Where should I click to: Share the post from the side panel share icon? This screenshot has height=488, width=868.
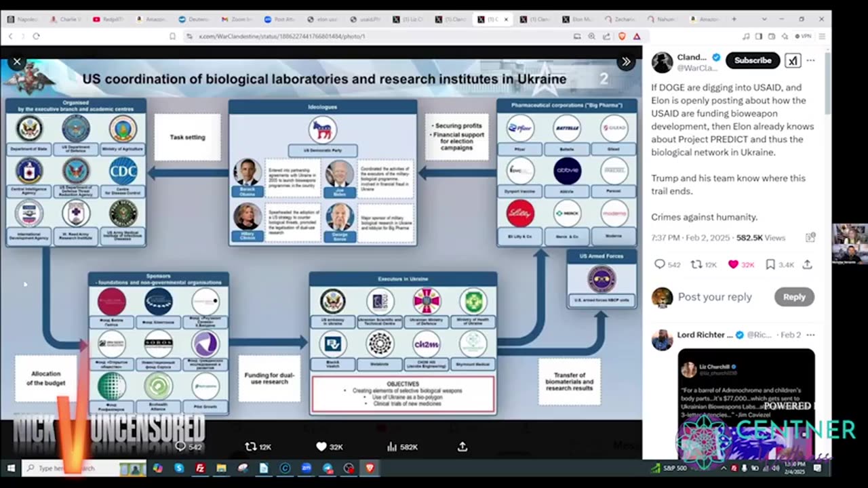[808, 264]
